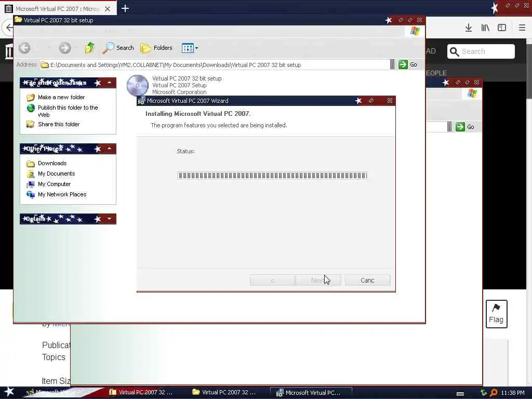
Task: Toggle the browser sidebar icon
Action: click(502, 28)
